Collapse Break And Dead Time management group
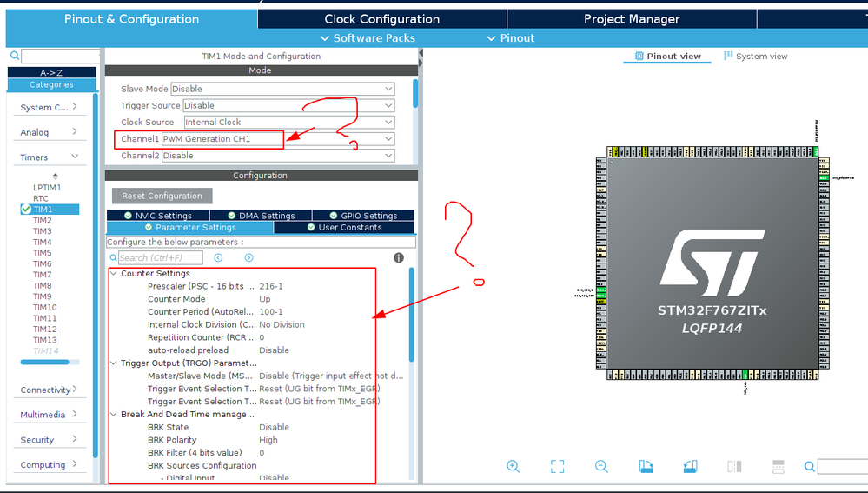 (x=114, y=414)
